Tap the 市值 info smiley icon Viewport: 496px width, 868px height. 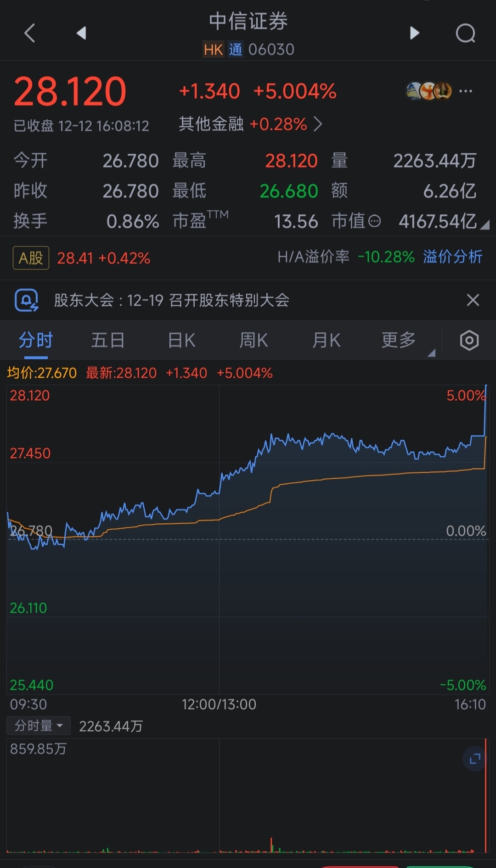[375, 222]
